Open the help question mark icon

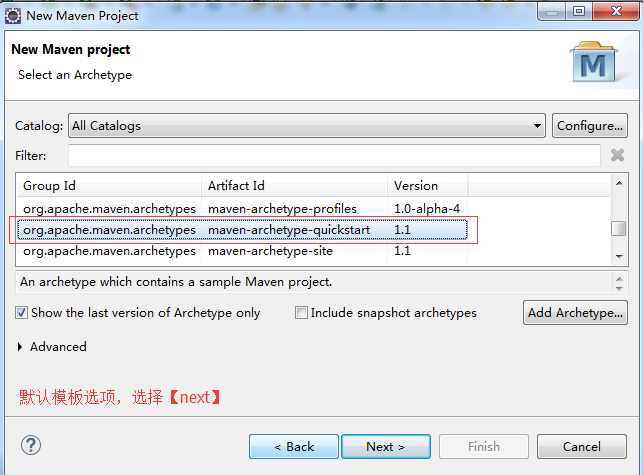31,445
